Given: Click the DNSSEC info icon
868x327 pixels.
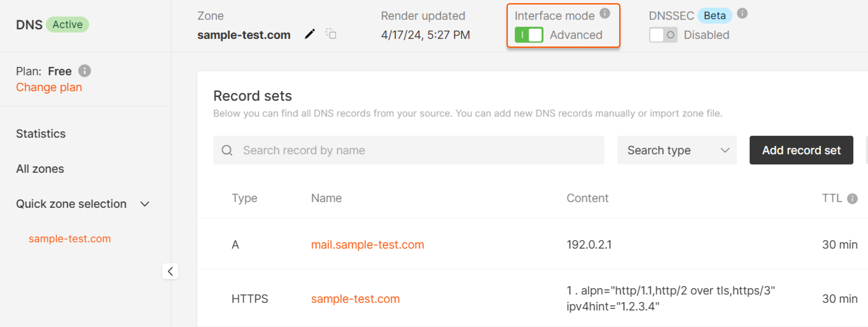Looking at the screenshot, I should pyautogui.click(x=742, y=14).
